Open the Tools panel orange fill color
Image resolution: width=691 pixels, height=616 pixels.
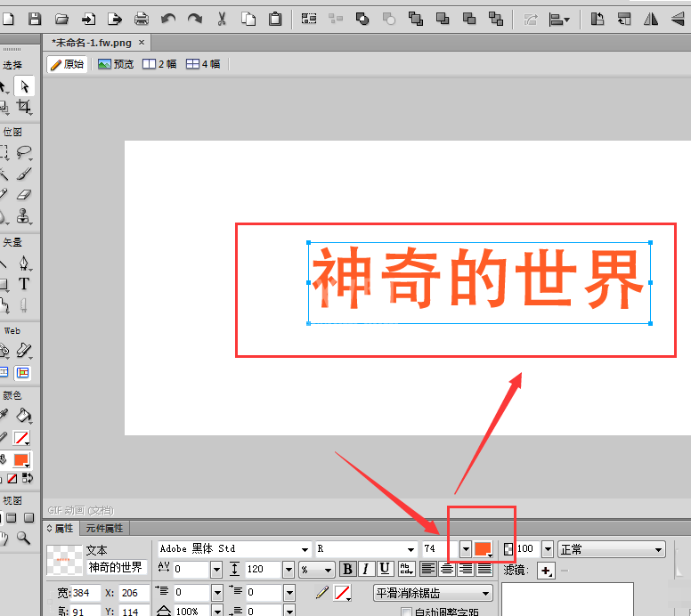tap(21, 460)
